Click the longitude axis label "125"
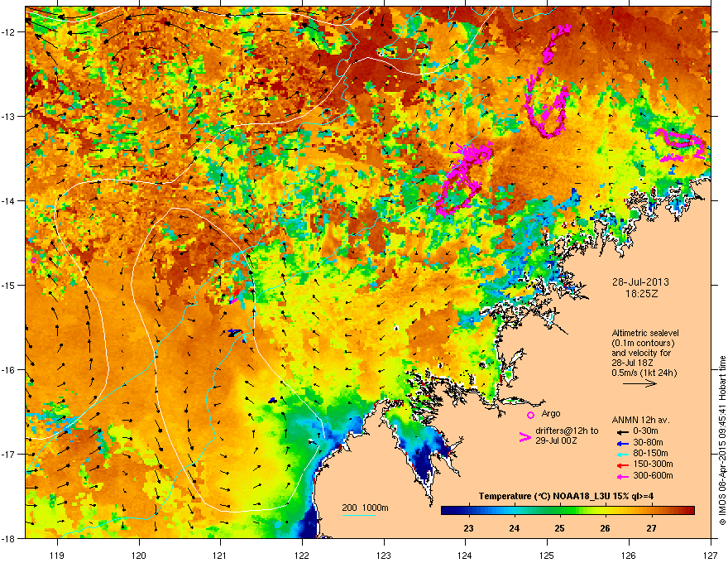 coord(547,555)
